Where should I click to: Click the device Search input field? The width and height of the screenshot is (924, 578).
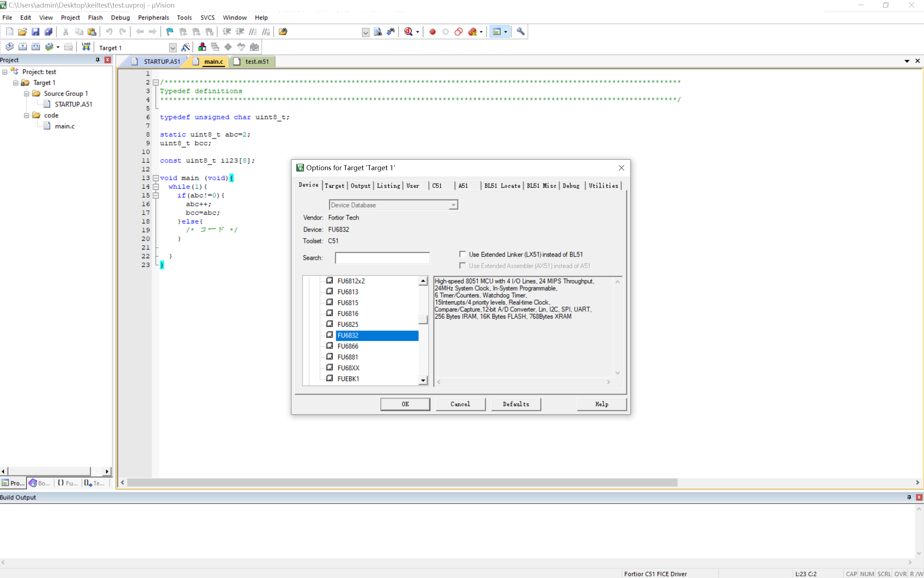pyautogui.click(x=382, y=258)
